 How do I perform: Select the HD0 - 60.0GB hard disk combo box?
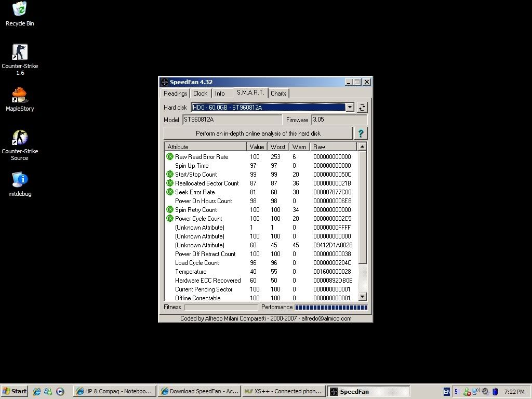point(272,108)
